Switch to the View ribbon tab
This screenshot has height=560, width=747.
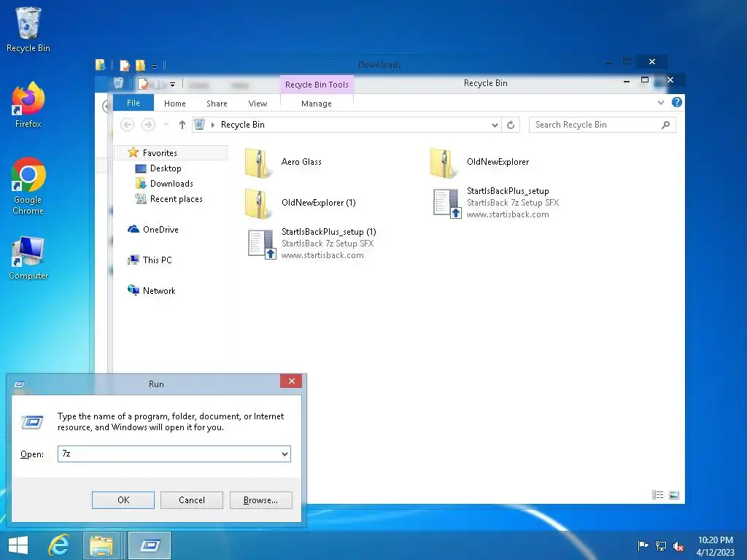tap(258, 104)
